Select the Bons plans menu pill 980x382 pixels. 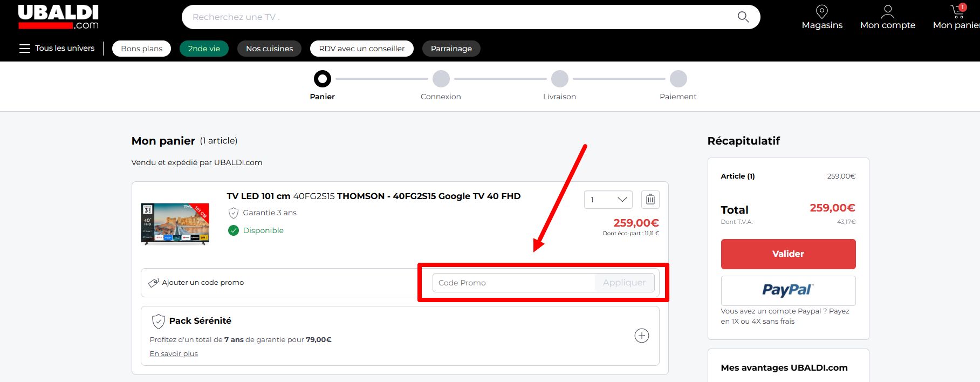tap(142, 49)
